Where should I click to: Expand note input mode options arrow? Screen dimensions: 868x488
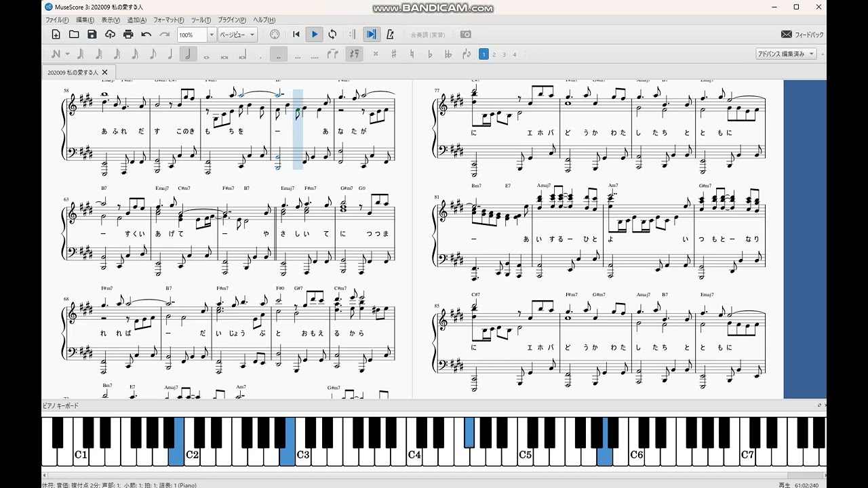67,54
